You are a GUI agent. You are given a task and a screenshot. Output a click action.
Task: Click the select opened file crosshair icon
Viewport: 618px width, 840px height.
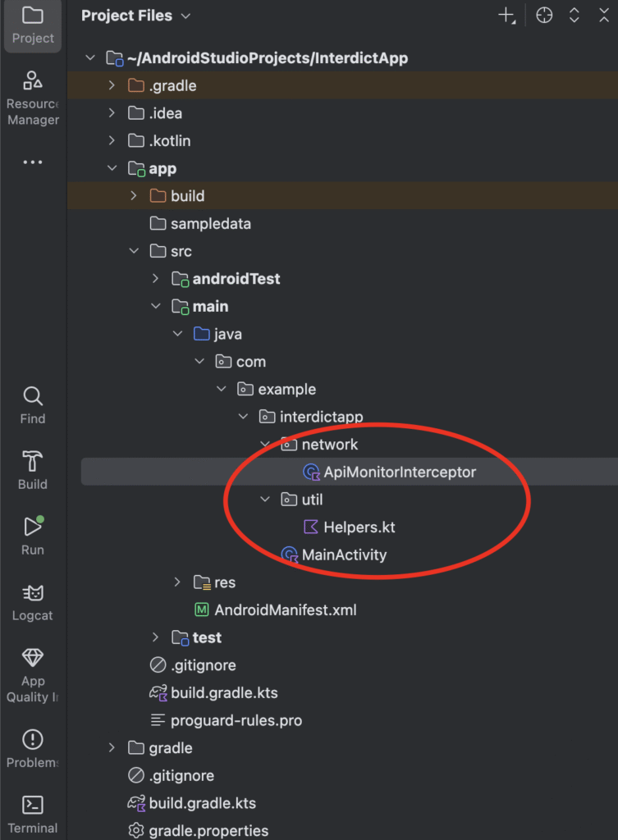544,16
